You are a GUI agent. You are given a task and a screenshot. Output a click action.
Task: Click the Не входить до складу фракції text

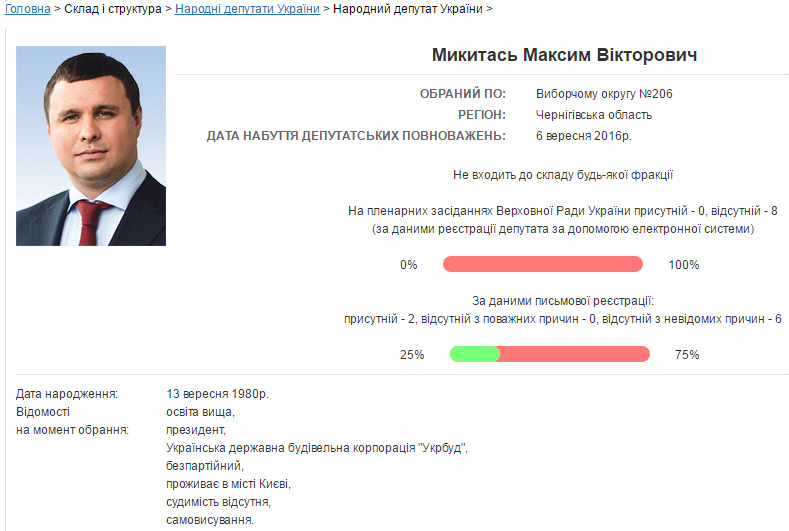563,175
